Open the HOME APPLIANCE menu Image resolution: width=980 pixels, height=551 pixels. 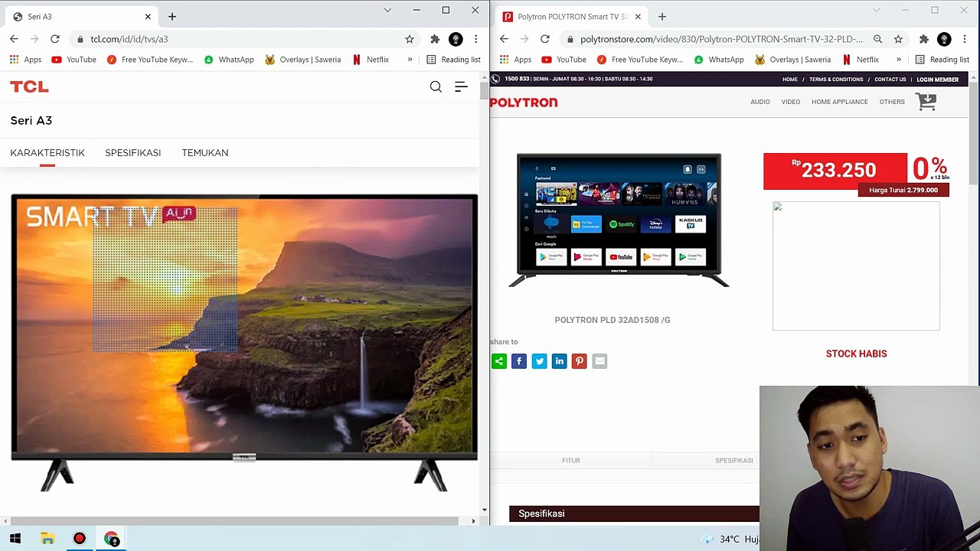tap(840, 102)
